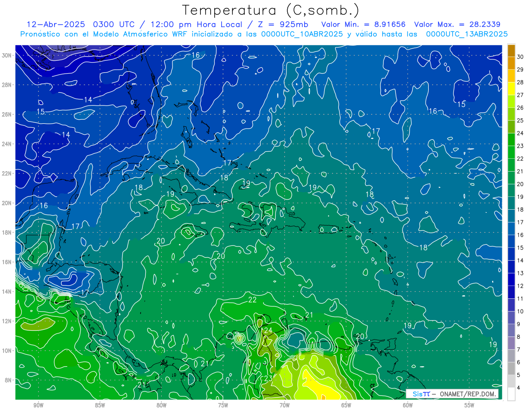Click the "Sis" logo in the credit box

click(418, 394)
